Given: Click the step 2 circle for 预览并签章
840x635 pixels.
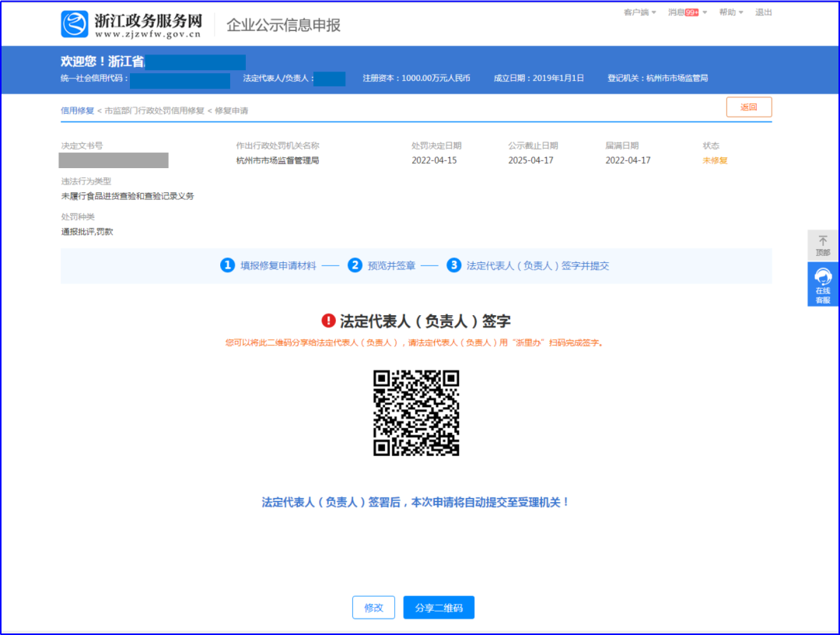Looking at the screenshot, I should click(x=355, y=265).
